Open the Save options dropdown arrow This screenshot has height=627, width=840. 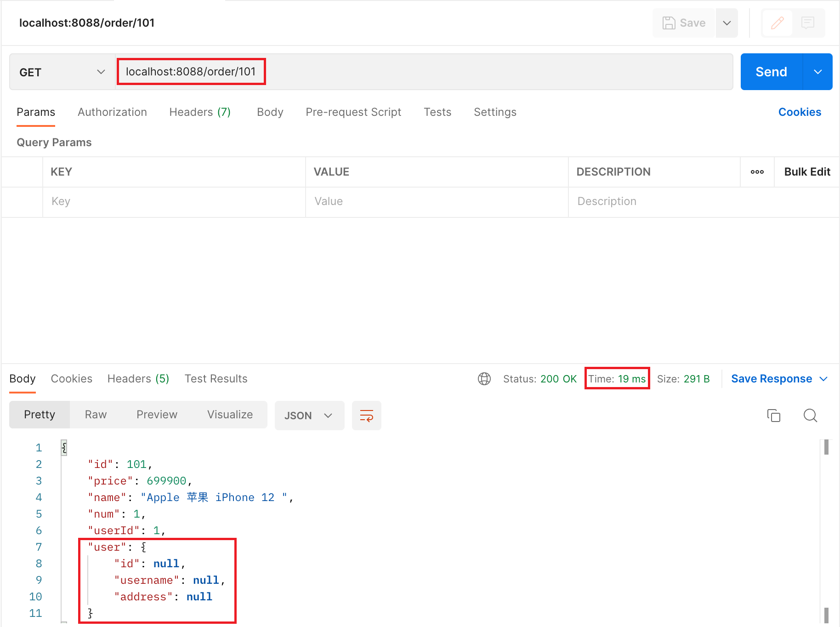727,23
